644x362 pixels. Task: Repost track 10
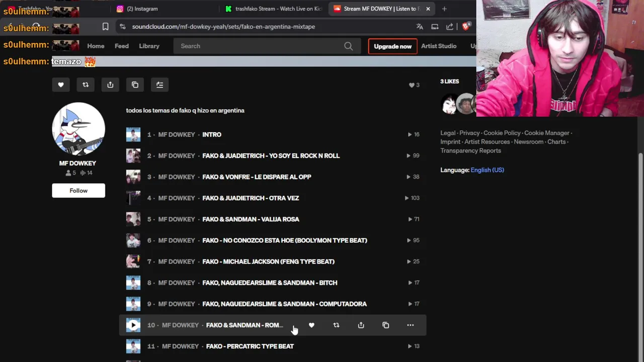[336, 325]
